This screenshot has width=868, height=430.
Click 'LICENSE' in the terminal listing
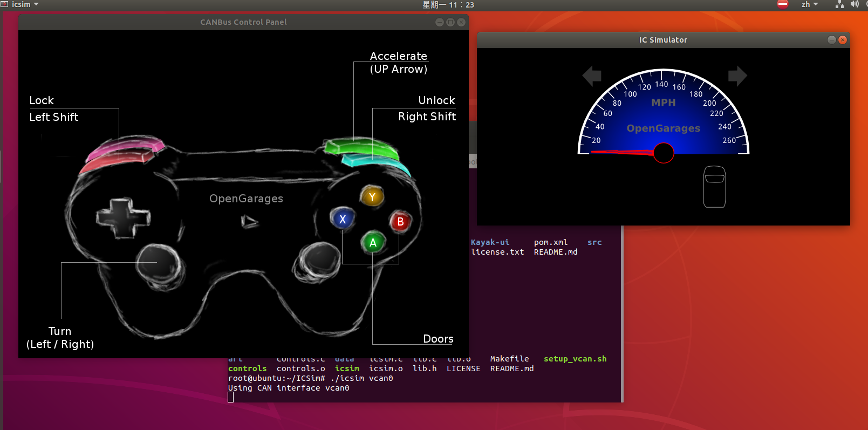(x=463, y=368)
